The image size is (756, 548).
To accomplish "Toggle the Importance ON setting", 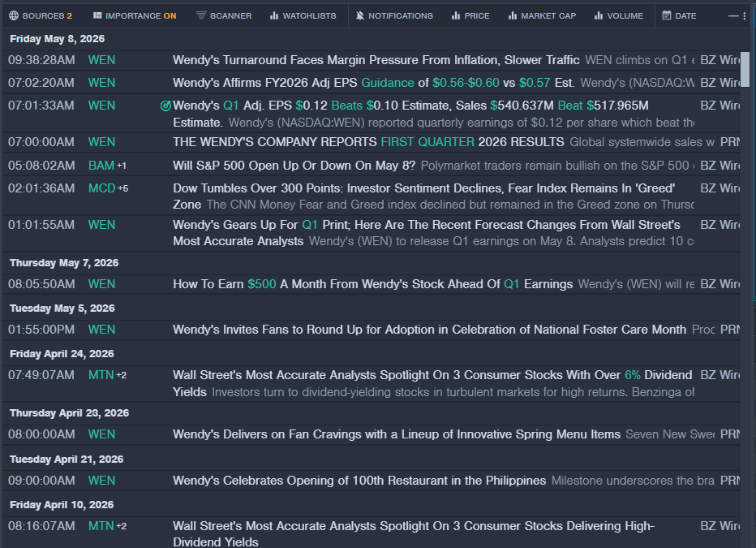I will pyautogui.click(x=135, y=15).
